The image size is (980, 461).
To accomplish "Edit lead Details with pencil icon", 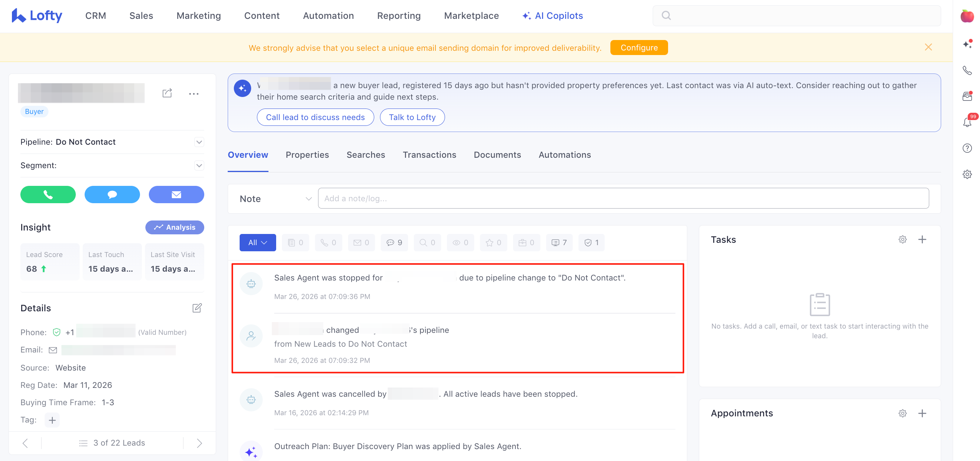I will point(197,308).
